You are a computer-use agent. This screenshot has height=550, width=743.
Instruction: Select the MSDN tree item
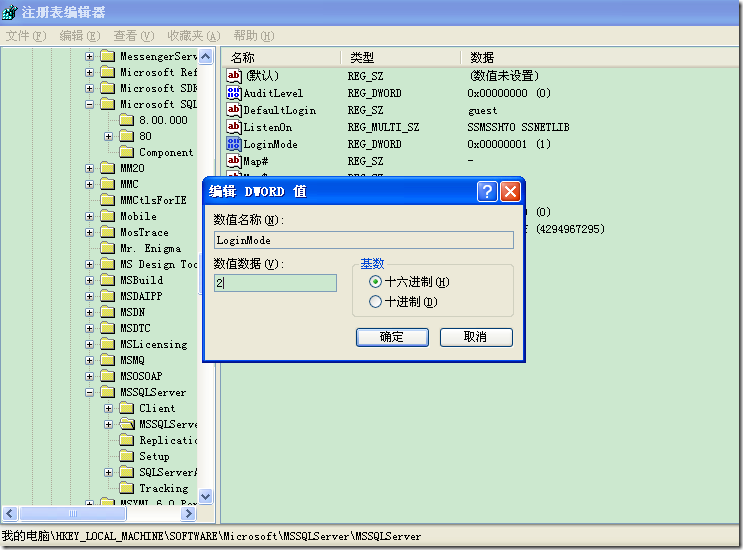tap(133, 312)
